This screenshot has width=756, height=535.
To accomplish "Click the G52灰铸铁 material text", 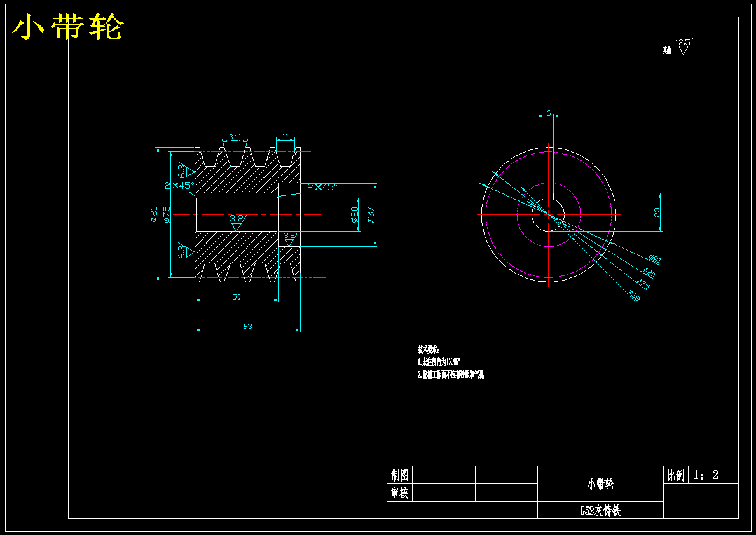I will (x=600, y=511).
